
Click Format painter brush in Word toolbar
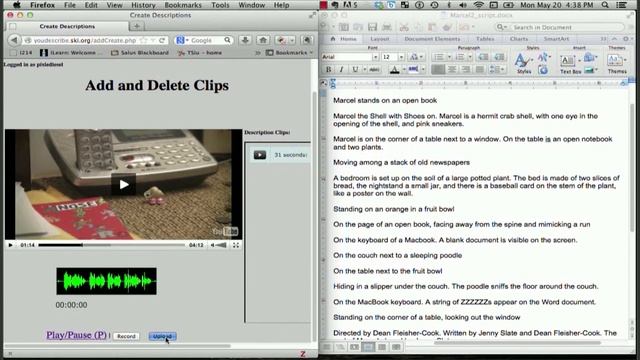coord(447,27)
